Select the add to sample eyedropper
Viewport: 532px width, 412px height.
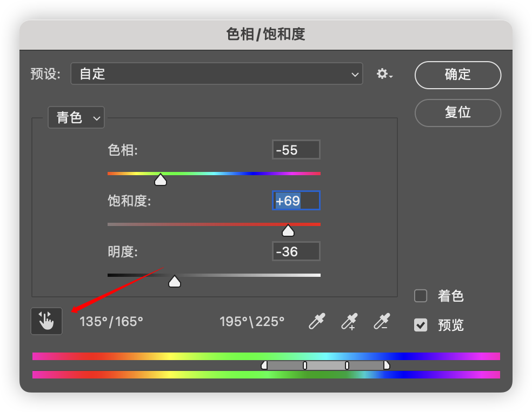tap(349, 321)
